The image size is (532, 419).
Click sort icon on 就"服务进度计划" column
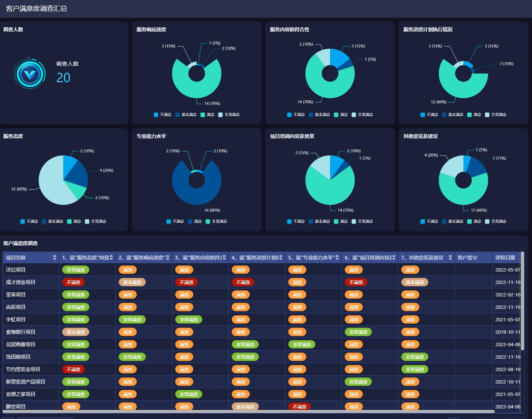coord(281,258)
